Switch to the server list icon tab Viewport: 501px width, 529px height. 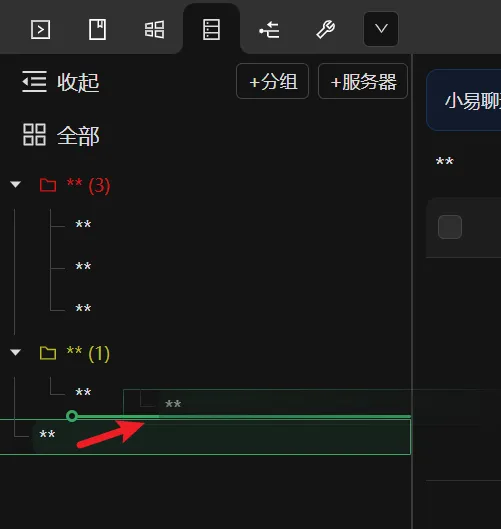tap(212, 30)
